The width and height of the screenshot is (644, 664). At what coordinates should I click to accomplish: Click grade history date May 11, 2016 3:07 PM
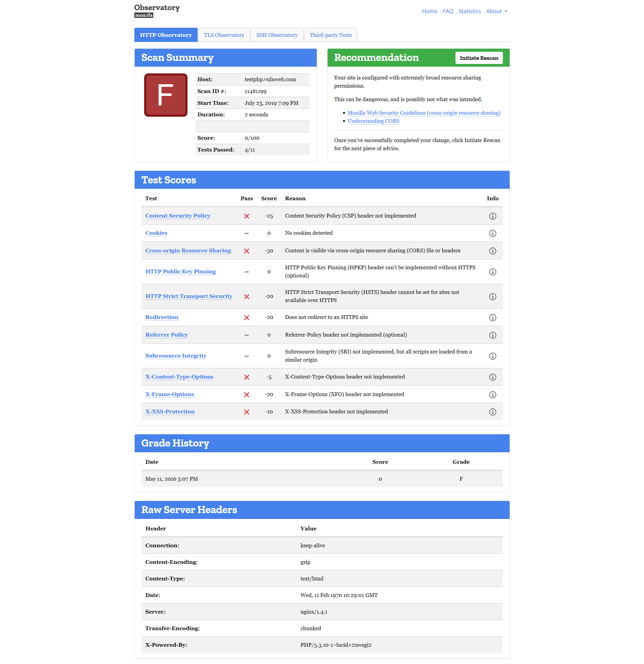171,479
